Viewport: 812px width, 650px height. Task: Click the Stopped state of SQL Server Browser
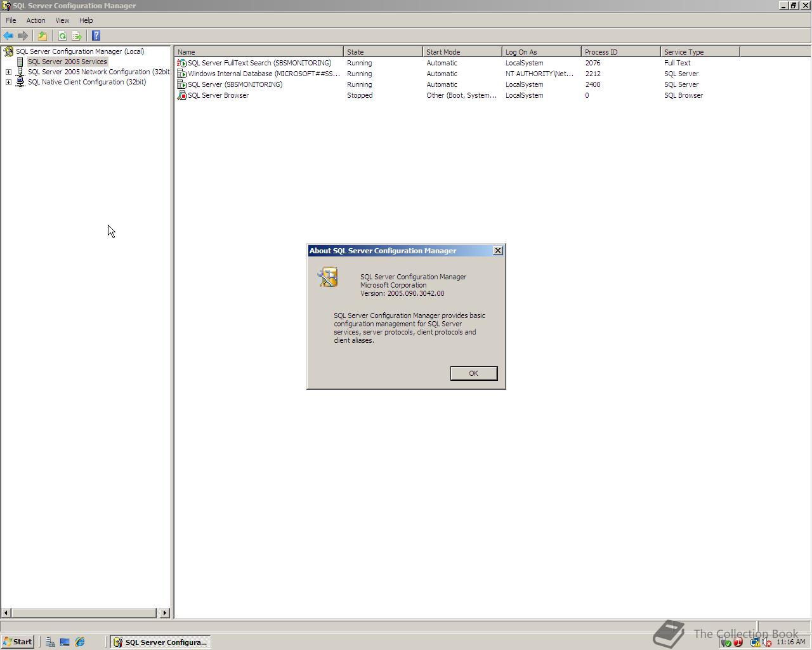click(x=360, y=95)
